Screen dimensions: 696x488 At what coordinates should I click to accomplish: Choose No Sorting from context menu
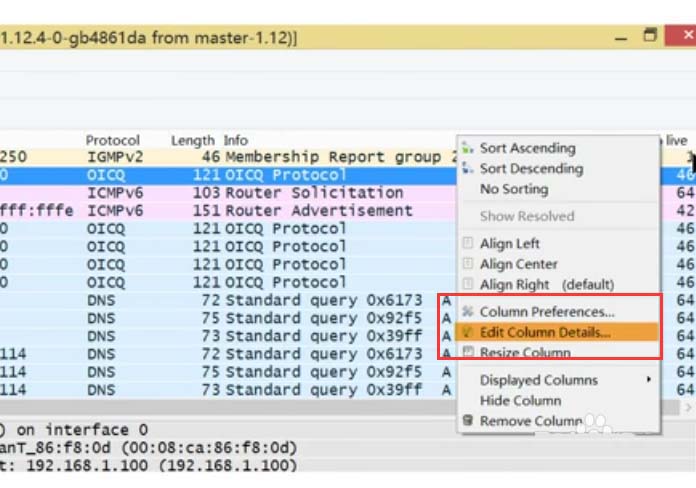click(x=513, y=189)
